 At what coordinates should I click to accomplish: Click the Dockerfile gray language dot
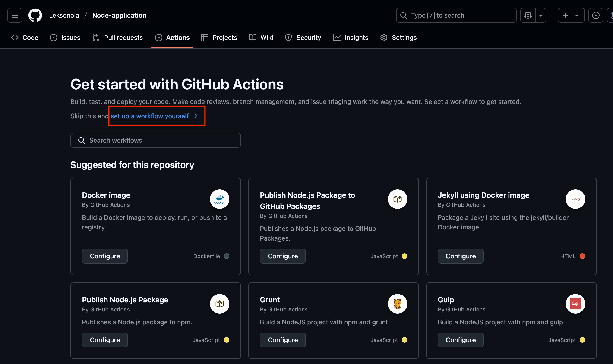point(227,256)
